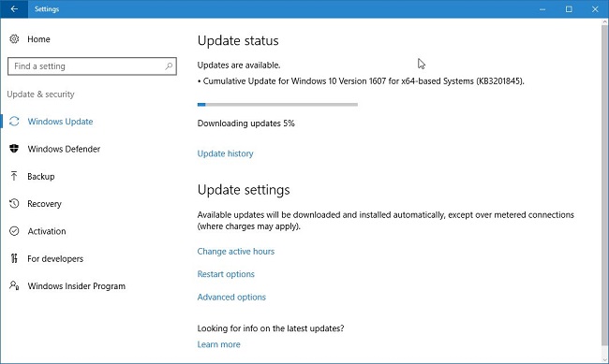Click Learn more link
Screen dimensions: 609x364
218,344
